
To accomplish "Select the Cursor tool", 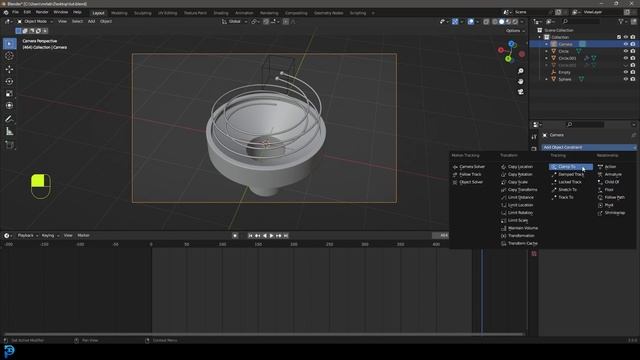I will tap(9, 56).
